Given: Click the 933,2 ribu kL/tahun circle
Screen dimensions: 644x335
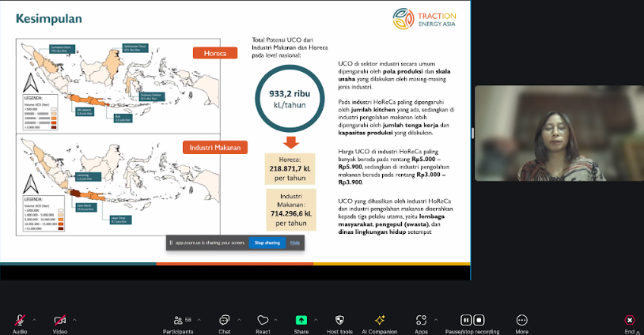Looking at the screenshot, I should [x=290, y=99].
